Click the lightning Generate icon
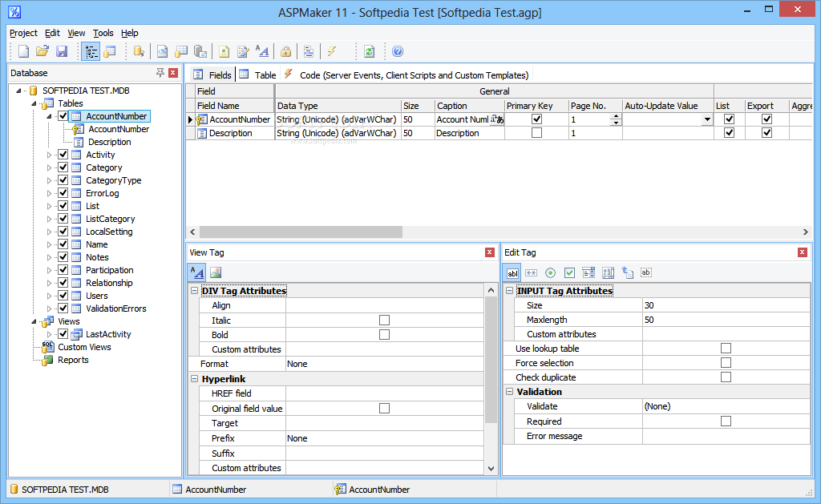 (x=332, y=51)
